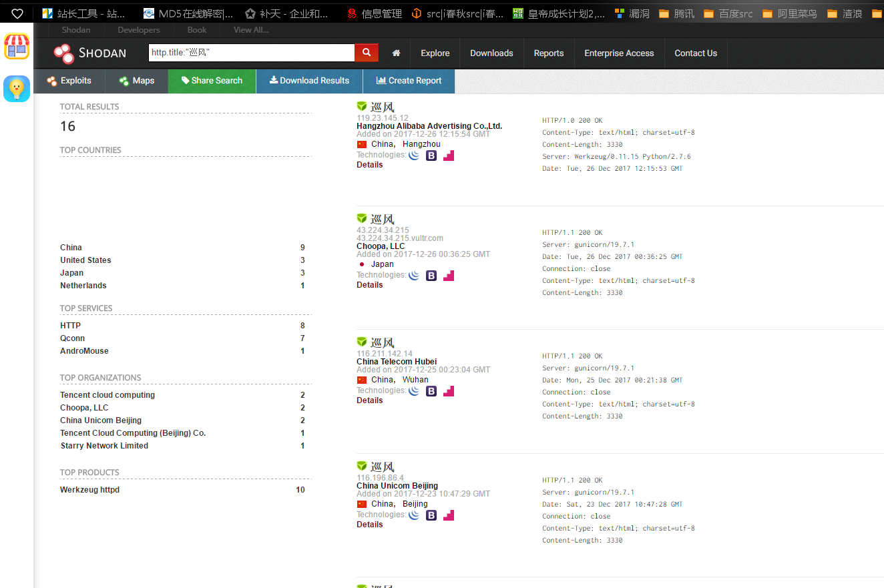Filter by AndroMouse service
The height and width of the screenshot is (588, 884).
click(84, 351)
